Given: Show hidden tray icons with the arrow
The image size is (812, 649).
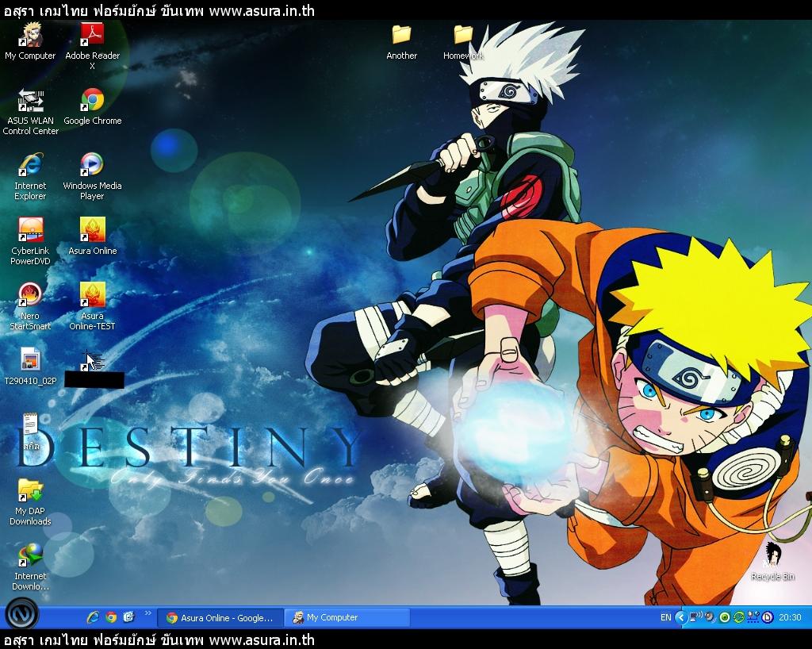Looking at the screenshot, I should coord(681,617).
